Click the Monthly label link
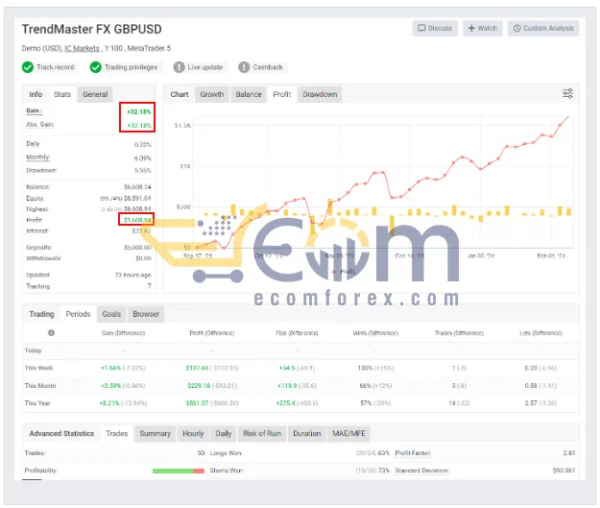The image size is (600, 508). click(38, 157)
